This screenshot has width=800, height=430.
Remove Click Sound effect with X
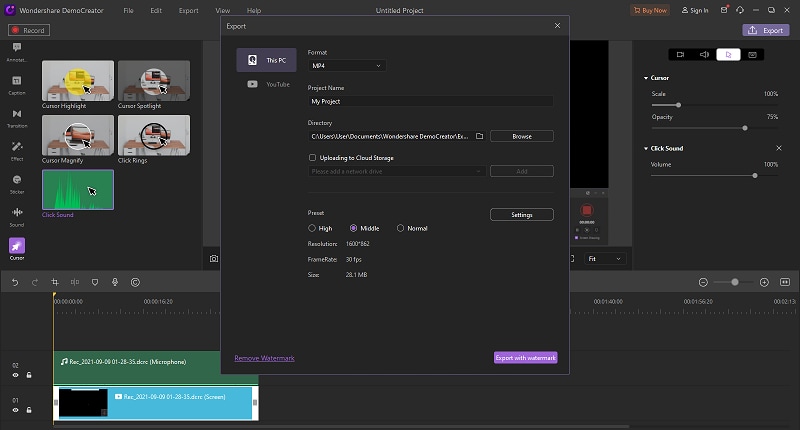click(x=779, y=148)
